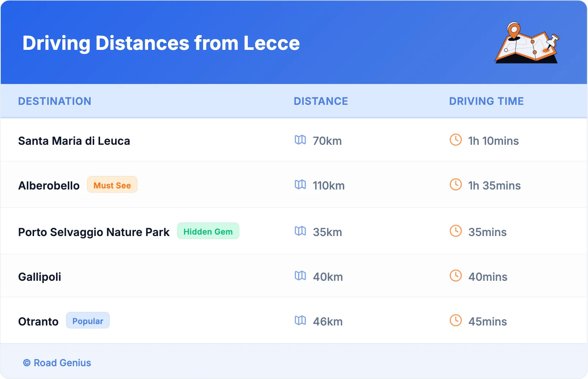This screenshot has height=379, width=588.
Task: Select the Gallipoli destination name
Action: tap(40, 277)
